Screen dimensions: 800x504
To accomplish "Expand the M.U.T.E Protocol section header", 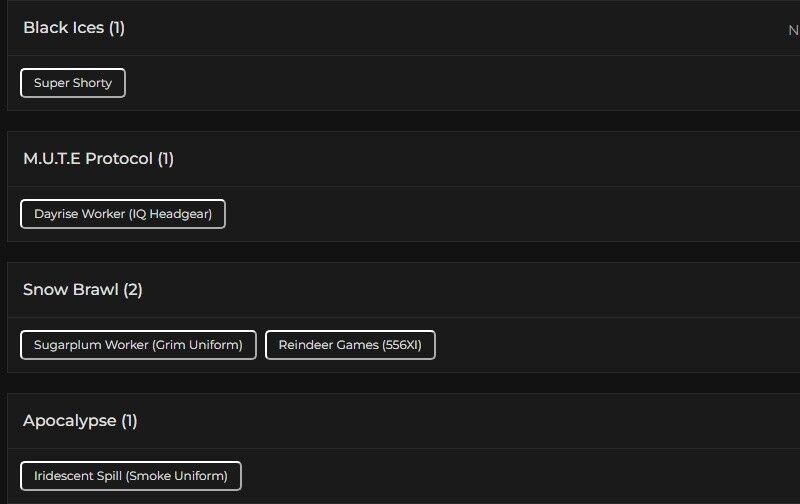I will [x=400, y=159].
